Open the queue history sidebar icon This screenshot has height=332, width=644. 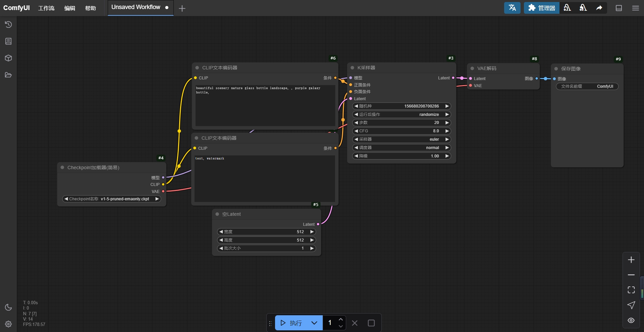pos(8,24)
